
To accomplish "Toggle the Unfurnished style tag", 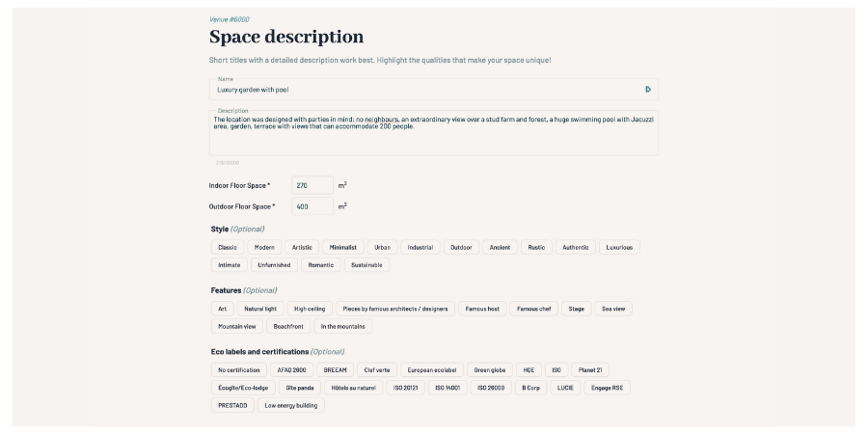I will tap(275, 265).
